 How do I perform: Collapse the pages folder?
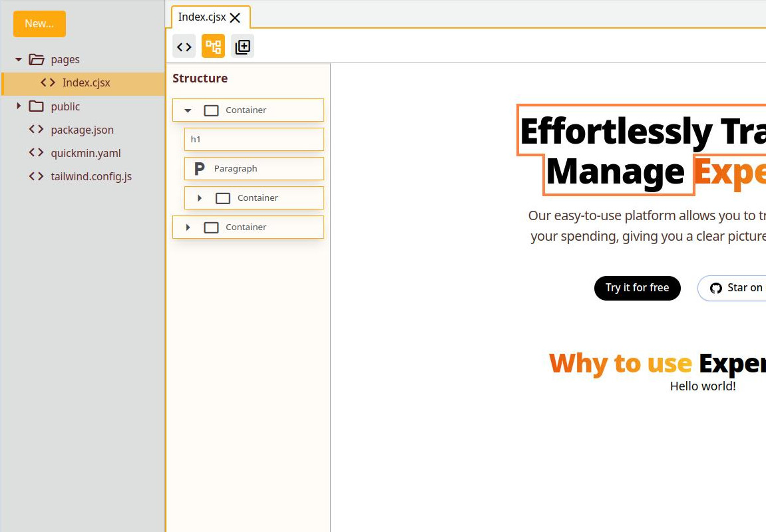tap(19, 59)
